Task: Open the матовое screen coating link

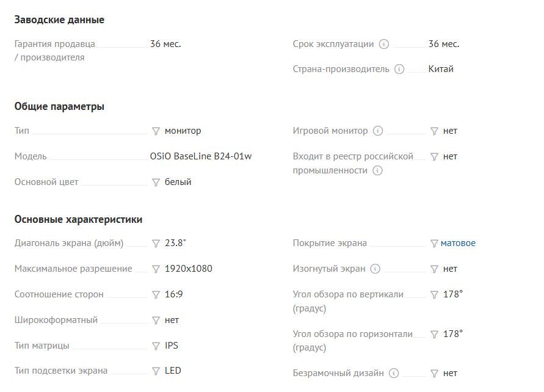Action: [458, 243]
